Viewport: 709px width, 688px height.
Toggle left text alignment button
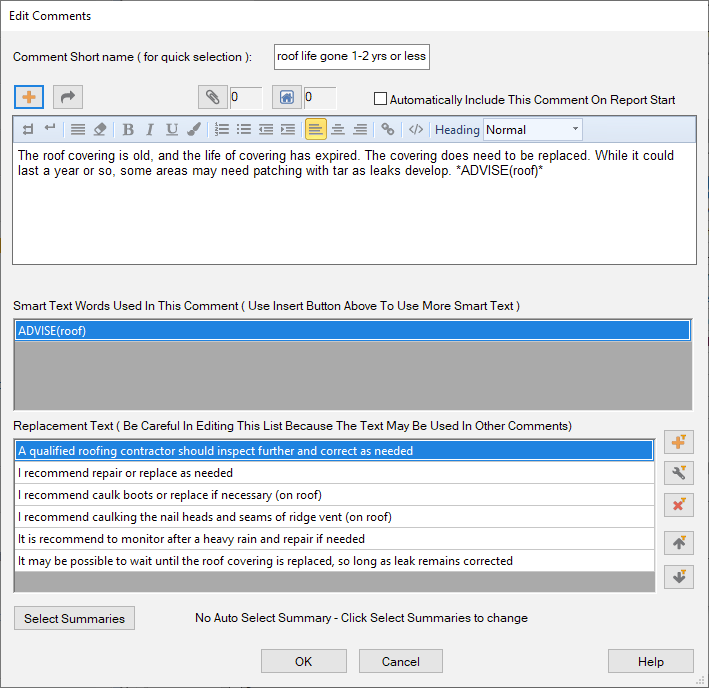[x=315, y=129]
